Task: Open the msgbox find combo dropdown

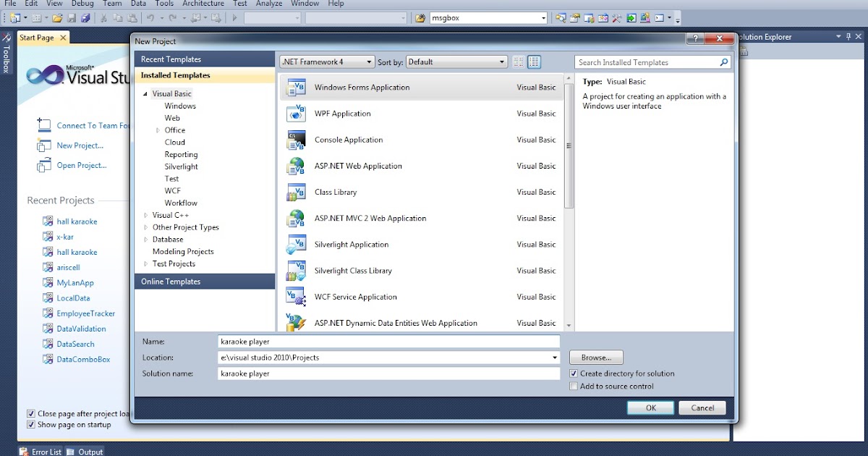Action: [x=543, y=18]
